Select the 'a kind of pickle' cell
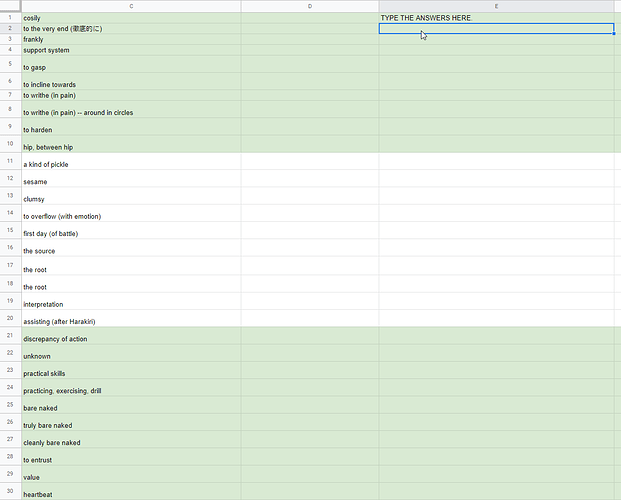 (131, 161)
